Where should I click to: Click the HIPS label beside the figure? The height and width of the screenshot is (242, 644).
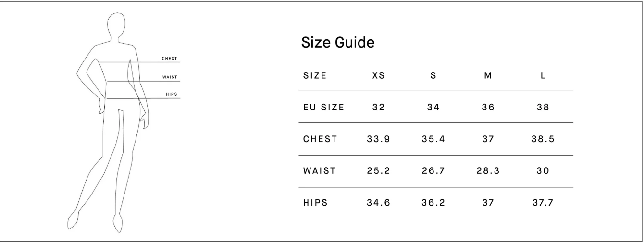172,94
